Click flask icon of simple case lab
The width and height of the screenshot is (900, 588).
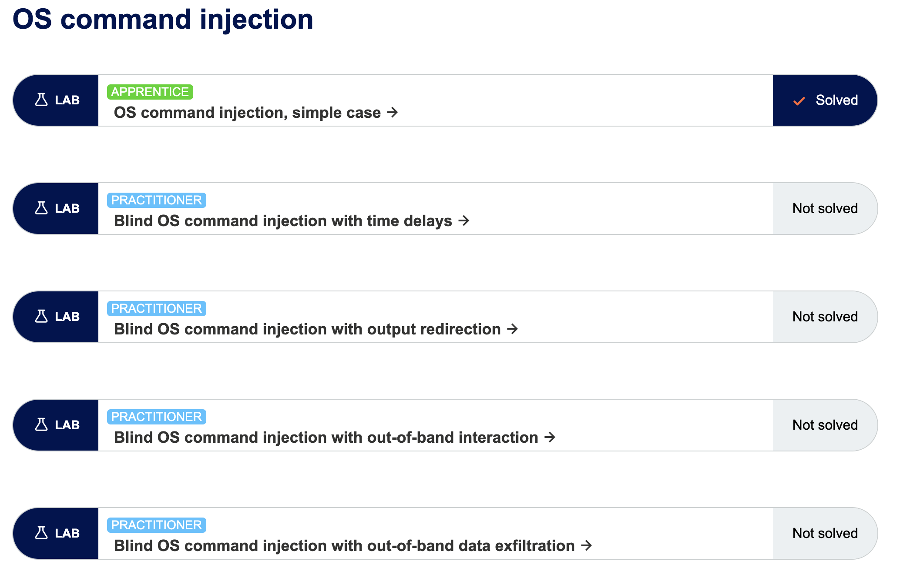click(x=41, y=100)
